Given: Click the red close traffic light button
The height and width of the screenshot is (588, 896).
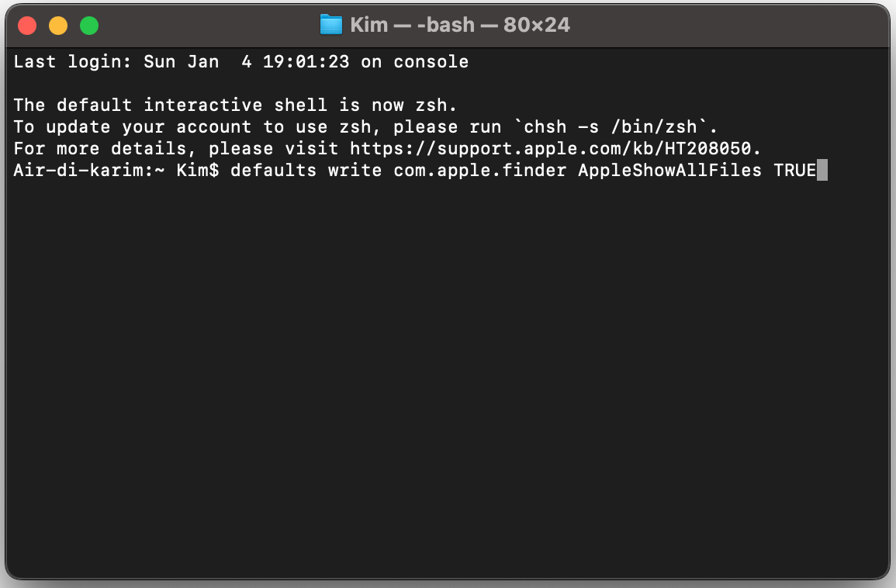Looking at the screenshot, I should tap(27, 25).
